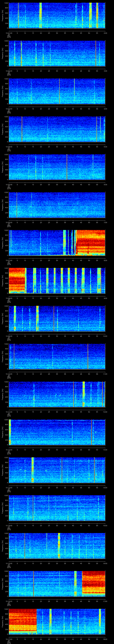Click Frequency (Hz) axis title of the 10:17:00 panel
The width and height of the screenshot is (114, 644).
(3, 622)
